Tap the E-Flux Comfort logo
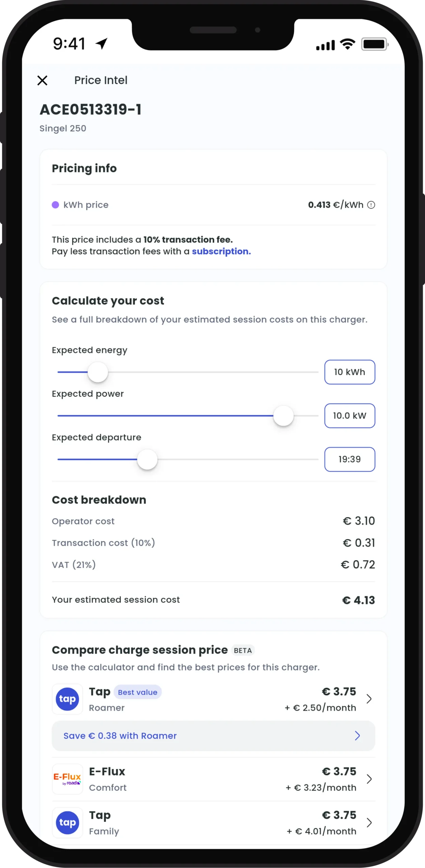Screen dimensions: 425x868 pyautogui.click(x=67, y=779)
